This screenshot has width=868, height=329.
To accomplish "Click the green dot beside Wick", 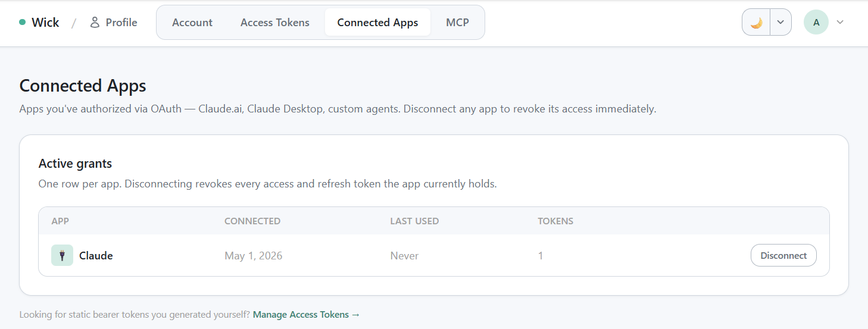I will pos(23,23).
